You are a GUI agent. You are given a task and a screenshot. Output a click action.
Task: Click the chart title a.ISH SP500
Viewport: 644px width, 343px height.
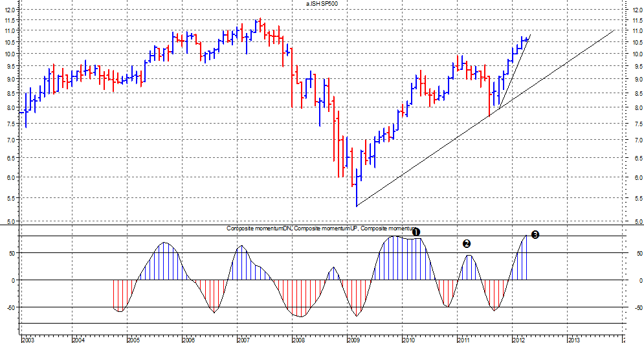tap(322, 3)
